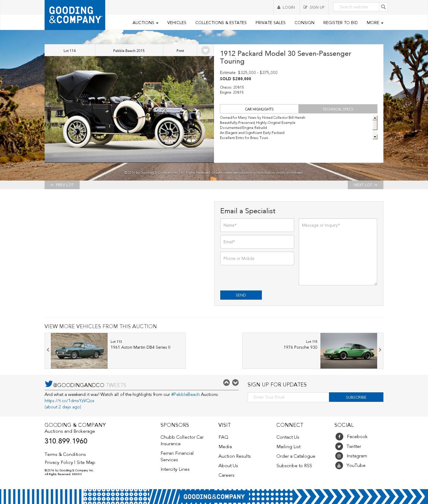
Task: Click the 310.899.1960 phone number
Action: click(66, 441)
